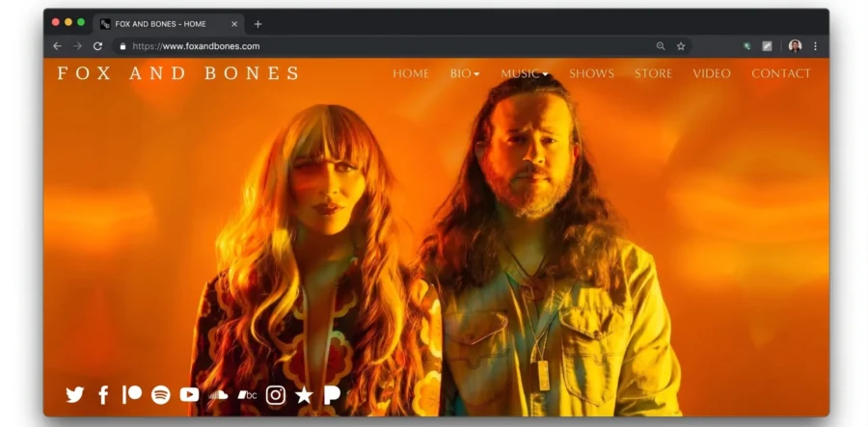Click the tab favicon for Fox and Bones
Screen dimensions: 868x427
105,24
